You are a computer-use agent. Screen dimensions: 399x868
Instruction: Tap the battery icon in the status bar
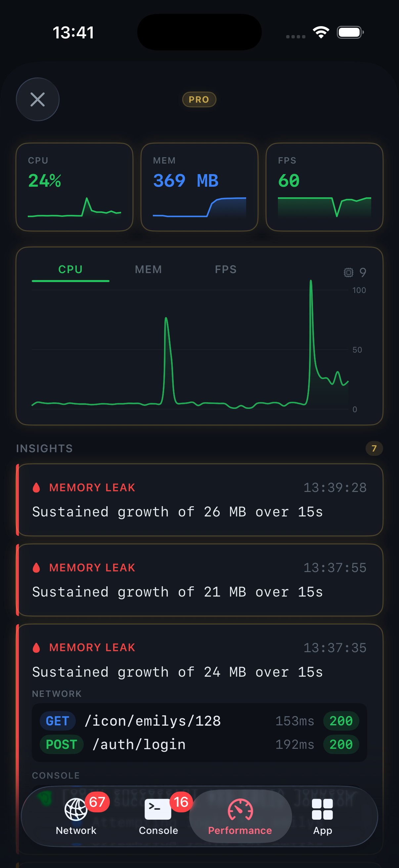349,32
